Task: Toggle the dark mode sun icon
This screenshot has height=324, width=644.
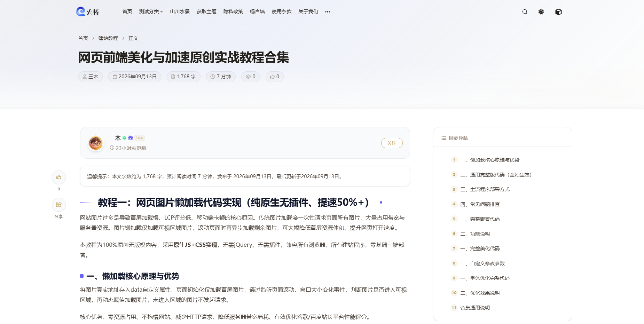Action: coord(541,12)
